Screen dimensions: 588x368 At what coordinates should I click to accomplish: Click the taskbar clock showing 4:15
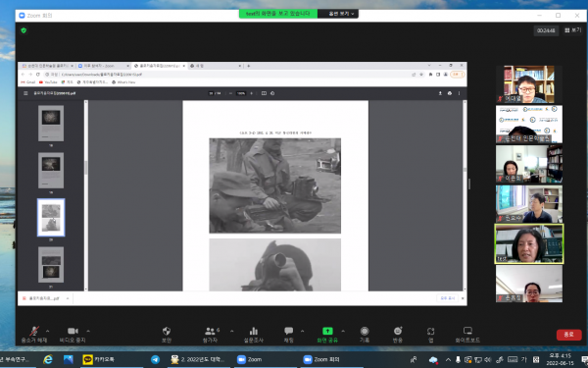[x=560, y=359]
